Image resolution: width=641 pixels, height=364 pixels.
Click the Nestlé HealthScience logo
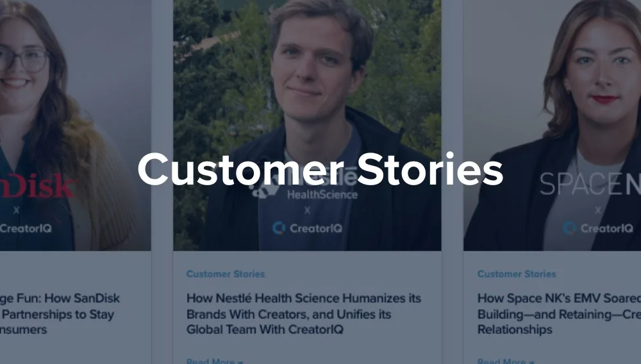(x=304, y=185)
